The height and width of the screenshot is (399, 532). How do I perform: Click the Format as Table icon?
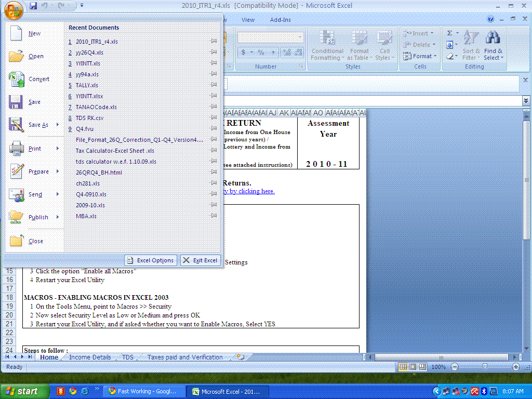point(360,38)
